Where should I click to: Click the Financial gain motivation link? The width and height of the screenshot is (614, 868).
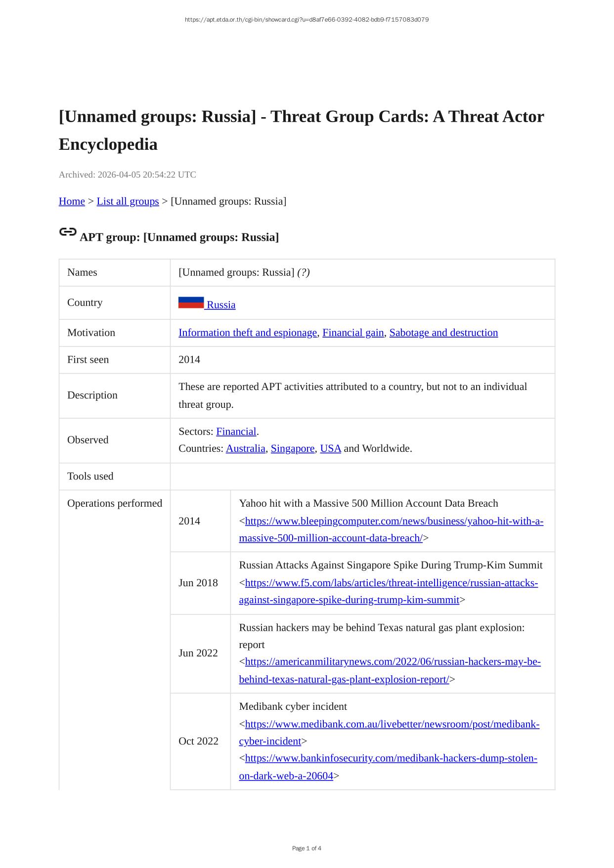click(x=353, y=333)
